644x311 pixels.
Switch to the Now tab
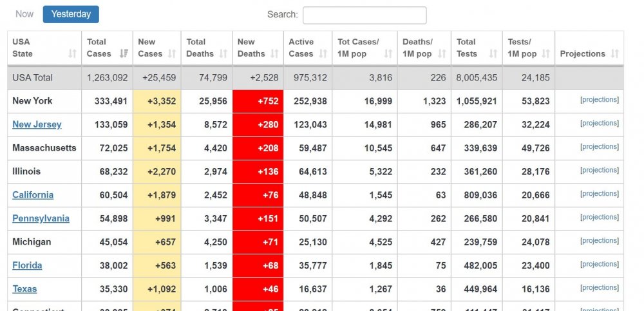point(24,14)
